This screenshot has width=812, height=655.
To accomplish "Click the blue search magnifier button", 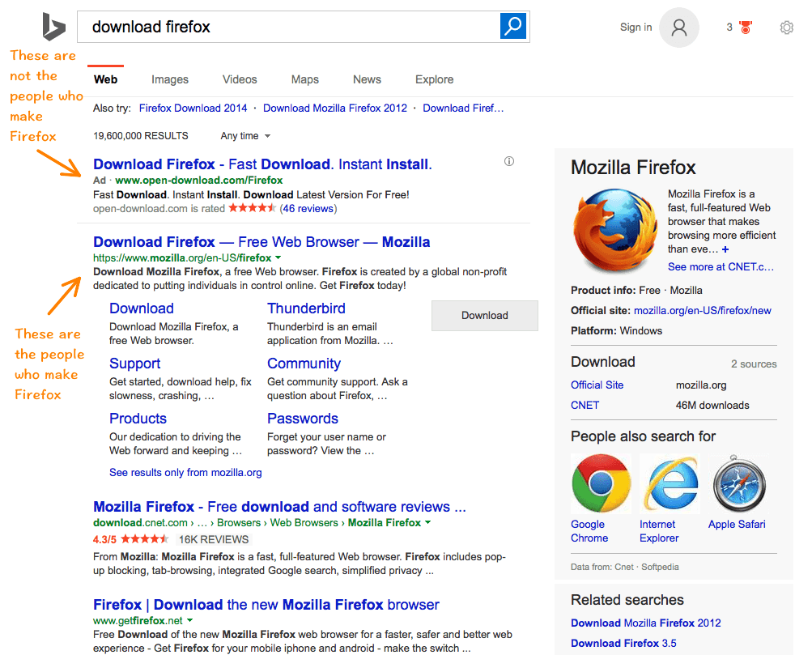I will click(513, 26).
